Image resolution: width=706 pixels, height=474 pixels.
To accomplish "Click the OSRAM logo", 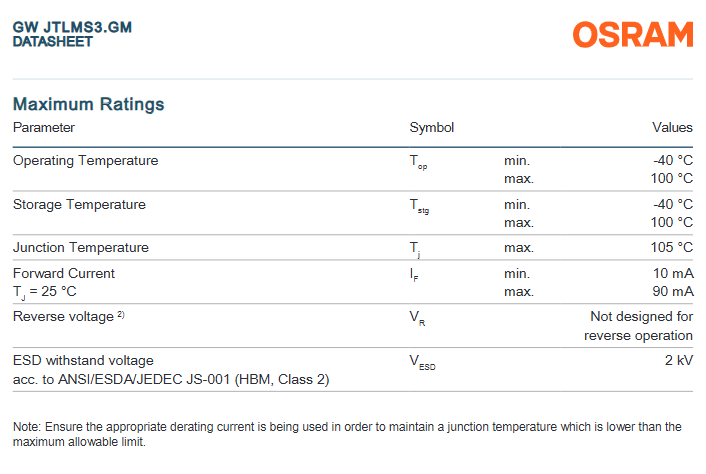I will pyautogui.click(x=633, y=34).
